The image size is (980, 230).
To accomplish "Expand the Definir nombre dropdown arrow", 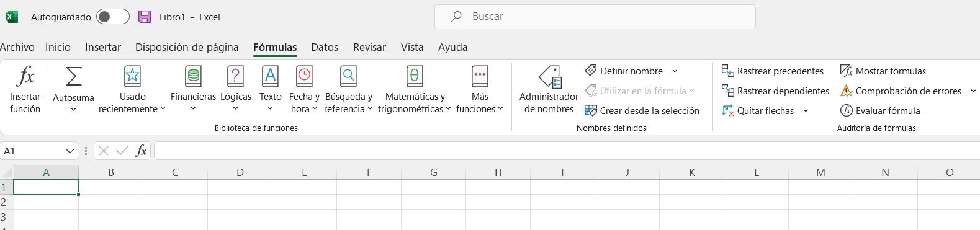I will click(675, 71).
